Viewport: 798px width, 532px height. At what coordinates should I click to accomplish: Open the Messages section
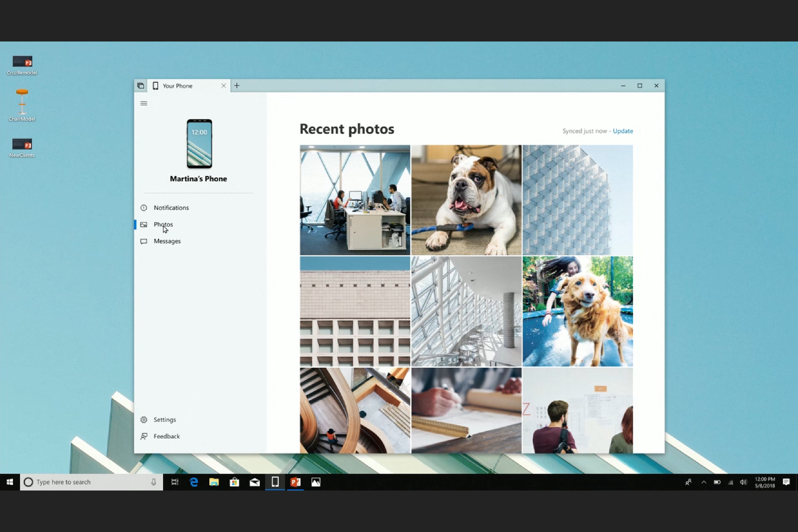[x=167, y=241]
